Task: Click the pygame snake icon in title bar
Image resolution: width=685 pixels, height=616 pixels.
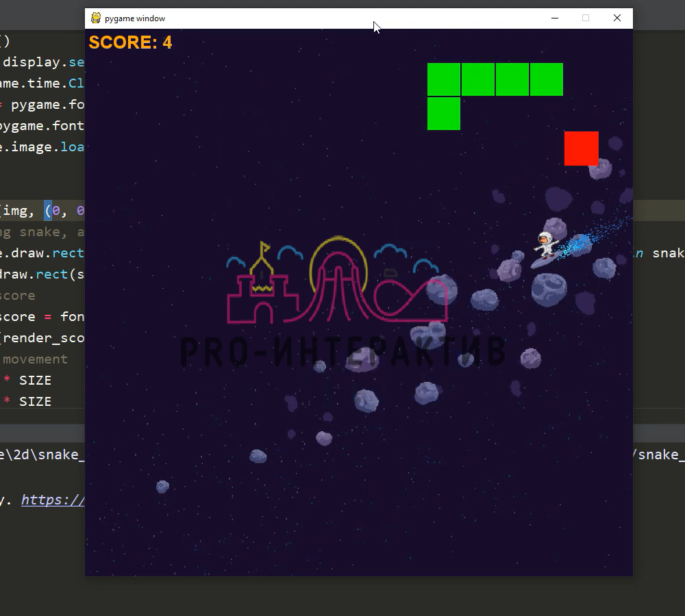Action: tap(96, 18)
